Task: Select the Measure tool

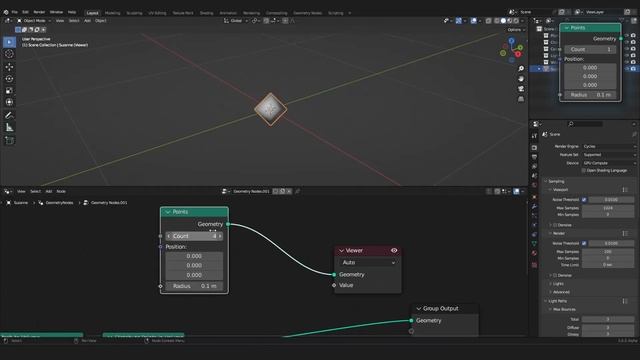Action: [9, 128]
